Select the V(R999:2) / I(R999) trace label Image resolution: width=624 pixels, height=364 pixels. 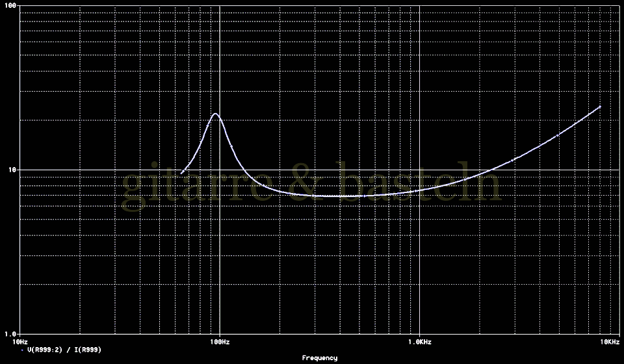pyautogui.click(x=64, y=350)
